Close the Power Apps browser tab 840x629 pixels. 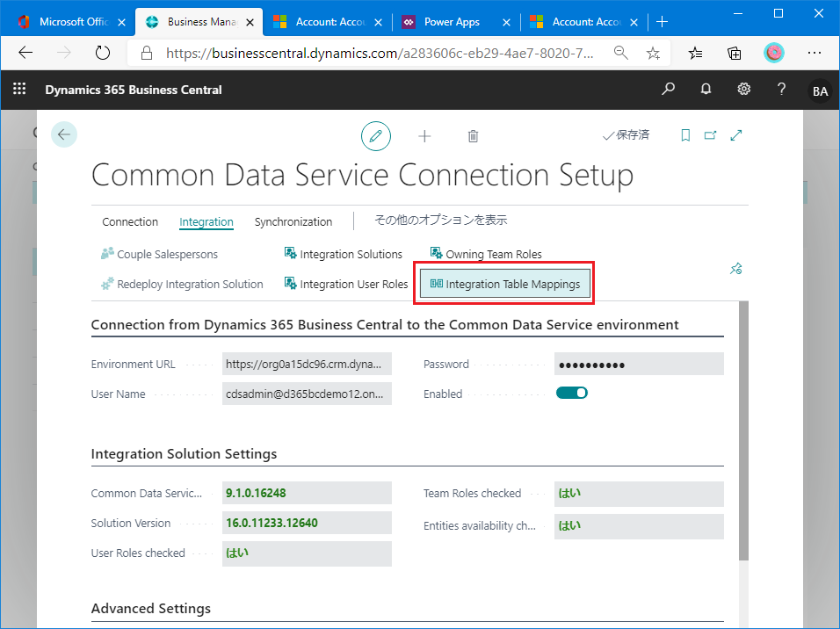506,23
